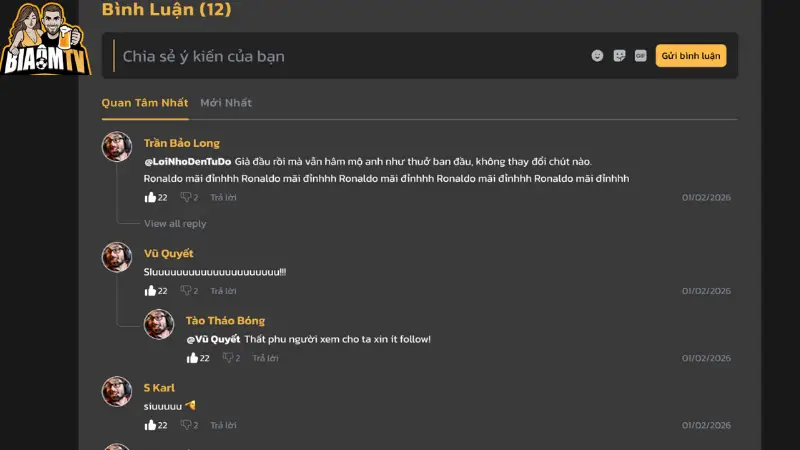Like S Karl's siuuuuu comment

tap(150, 425)
